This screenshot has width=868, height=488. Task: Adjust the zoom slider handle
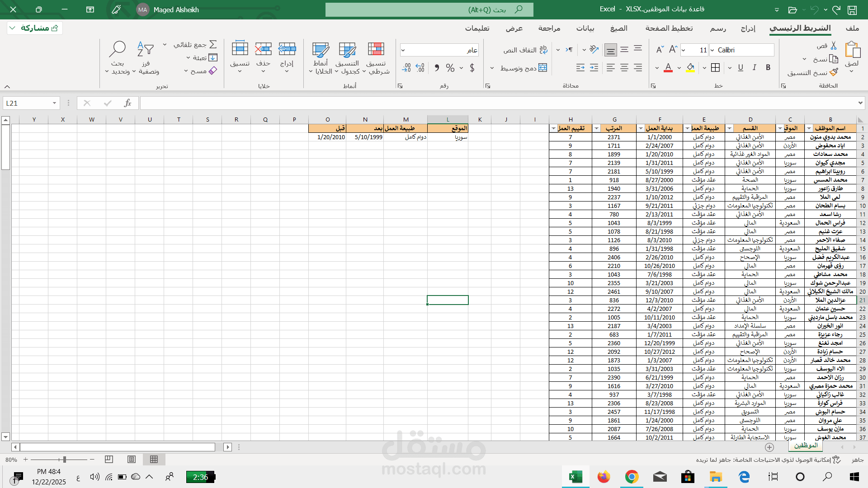(65, 460)
